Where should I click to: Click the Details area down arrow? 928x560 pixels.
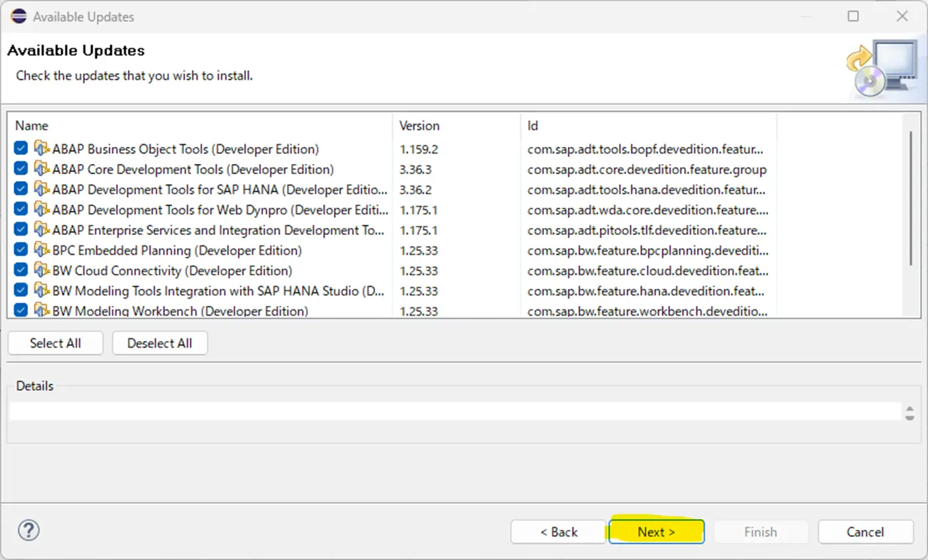(910, 417)
